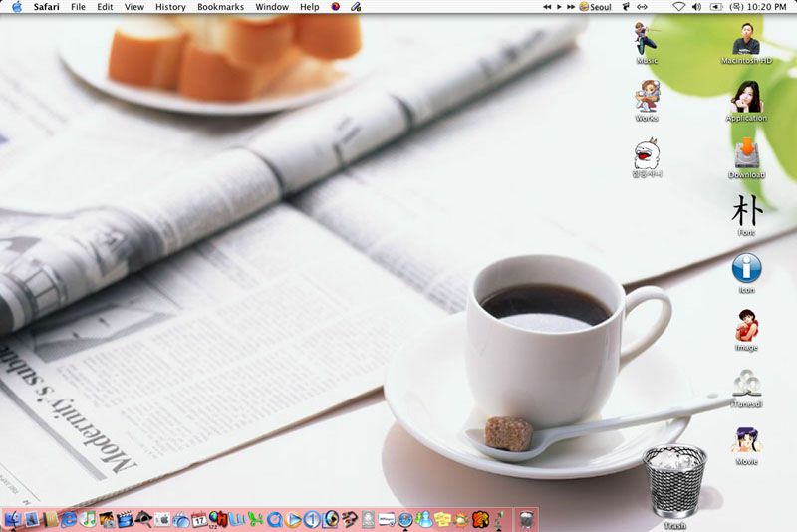Open the Safari application menu
797x532 pixels.
(46, 7)
